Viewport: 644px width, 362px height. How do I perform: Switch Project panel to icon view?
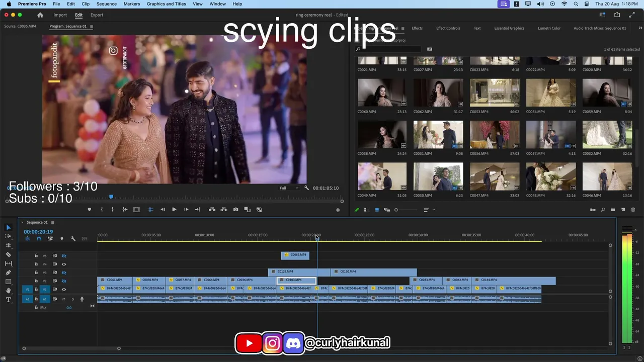pyautogui.click(x=377, y=210)
